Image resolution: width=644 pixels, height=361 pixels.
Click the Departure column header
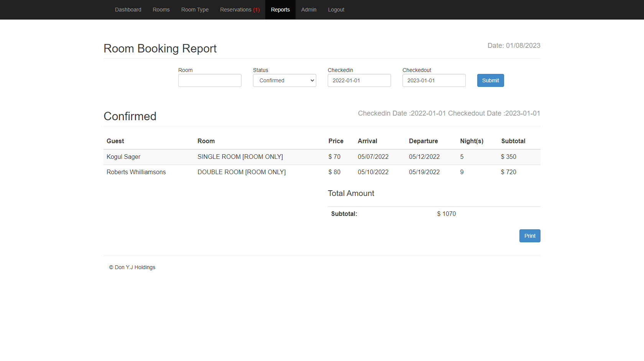coord(423,141)
